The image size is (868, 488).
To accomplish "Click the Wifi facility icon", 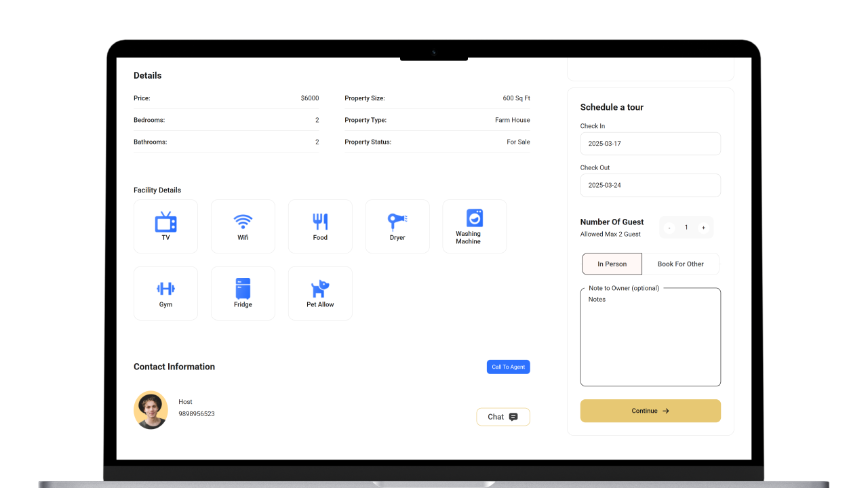I will (x=243, y=222).
